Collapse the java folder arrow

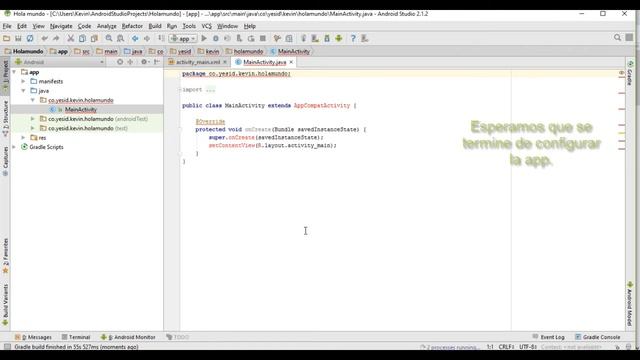pyautogui.click(x=23, y=91)
